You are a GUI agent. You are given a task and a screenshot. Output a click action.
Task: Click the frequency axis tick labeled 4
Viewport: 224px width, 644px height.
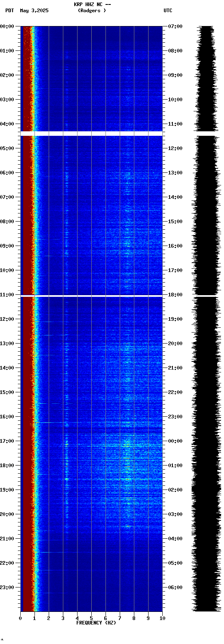77,618
